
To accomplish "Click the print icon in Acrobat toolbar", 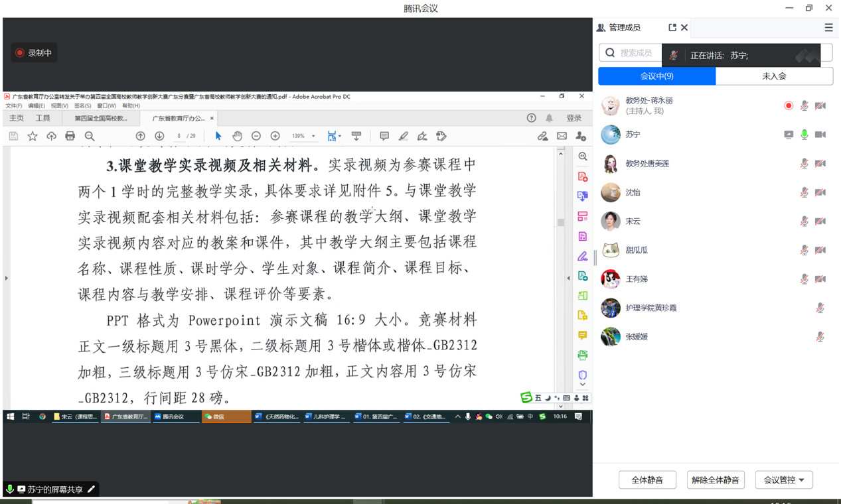I will 70,136.
